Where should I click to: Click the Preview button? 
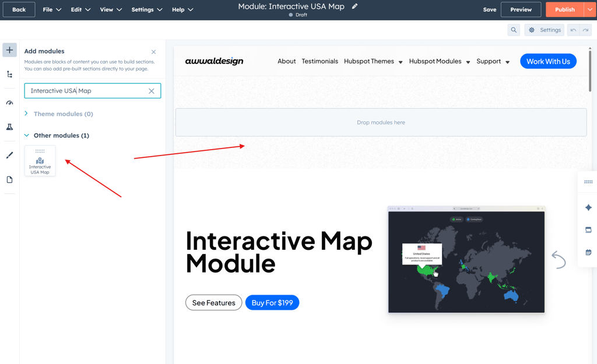pyautogui.click(x=521, y=10)
